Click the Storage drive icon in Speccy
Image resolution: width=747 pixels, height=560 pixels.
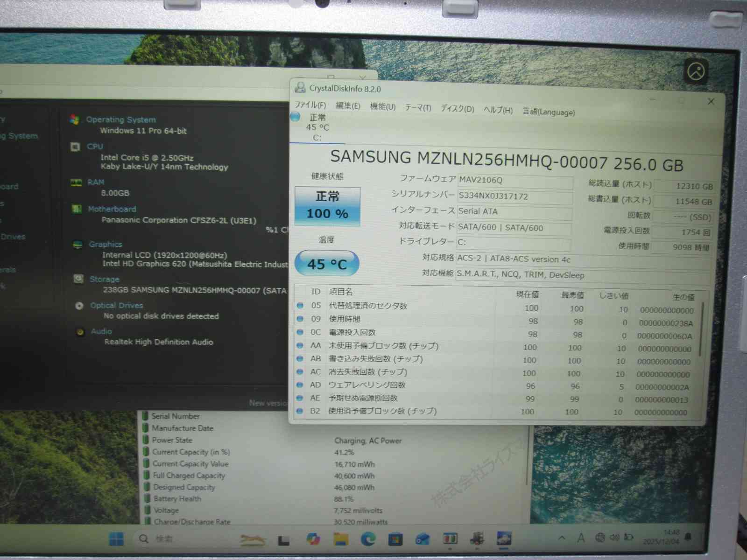[x=78, y=279]
